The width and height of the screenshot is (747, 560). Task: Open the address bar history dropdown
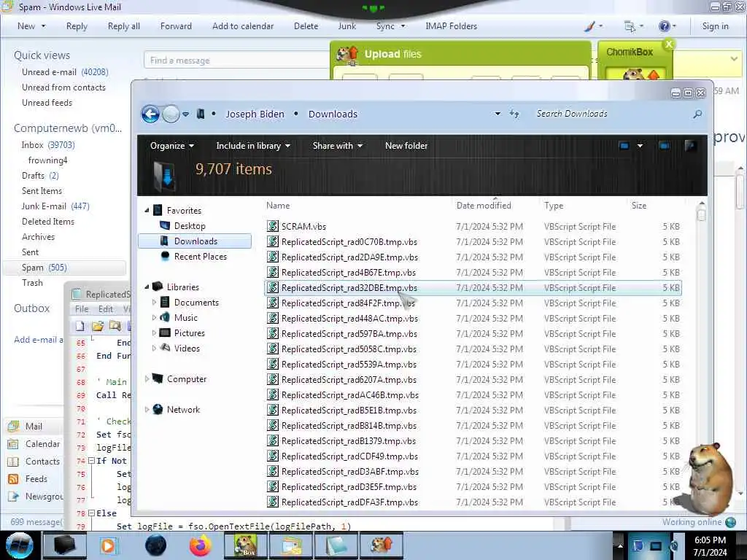click(x=498, y=114)
